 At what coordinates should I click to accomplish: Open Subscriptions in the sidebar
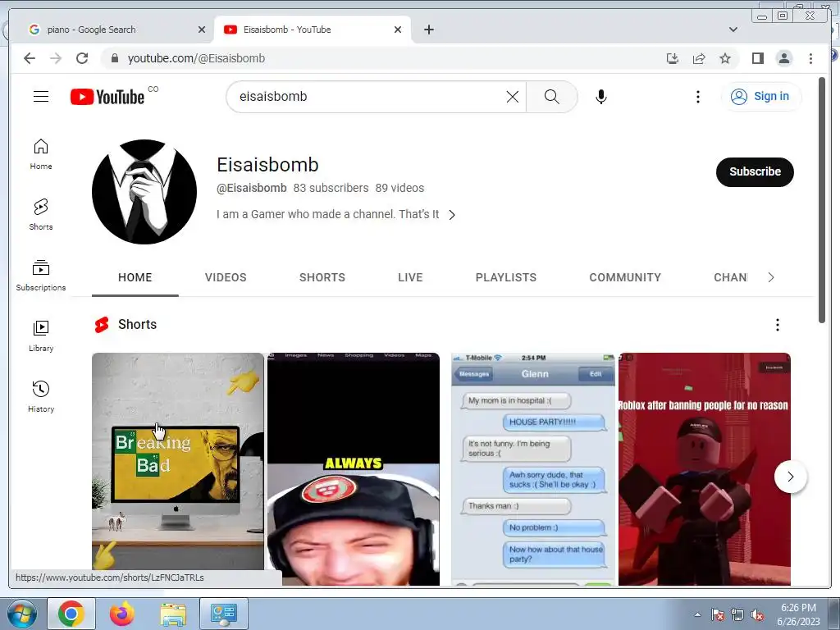[x=41, y=276]
